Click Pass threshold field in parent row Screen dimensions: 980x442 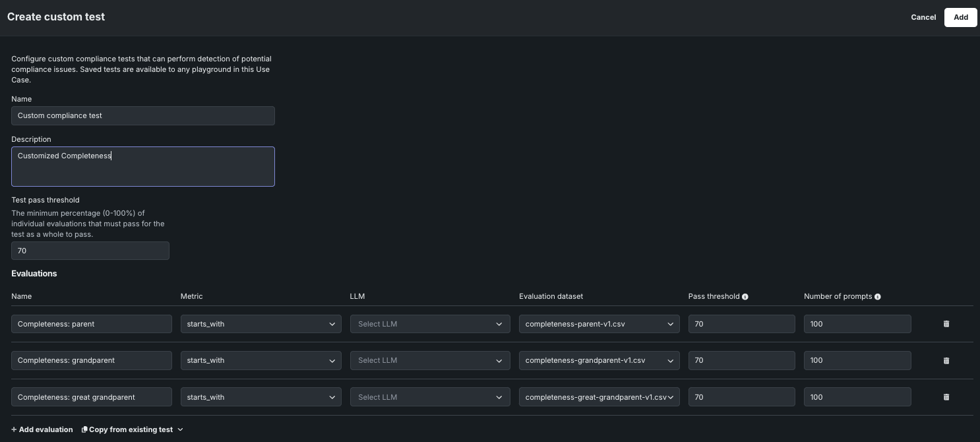click(x=741, y=324)
